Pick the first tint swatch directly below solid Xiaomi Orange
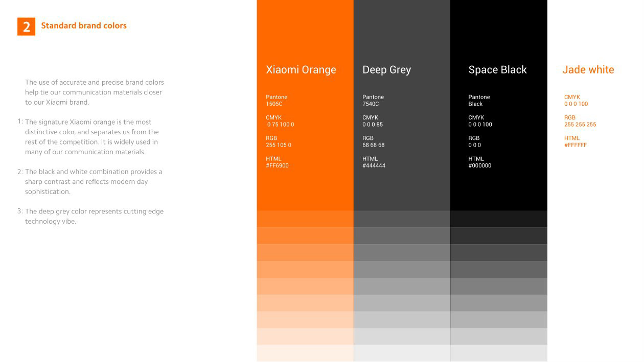Screen dimensions: 644x362 305,219
